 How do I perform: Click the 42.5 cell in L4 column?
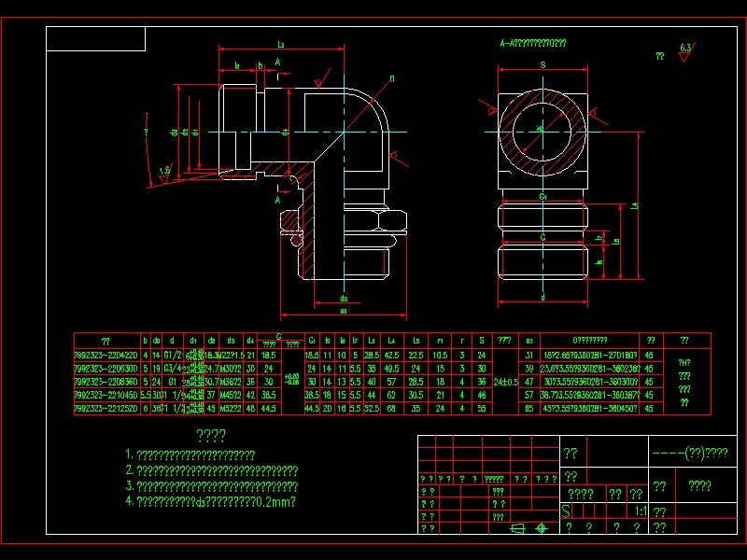coord(391,356)
